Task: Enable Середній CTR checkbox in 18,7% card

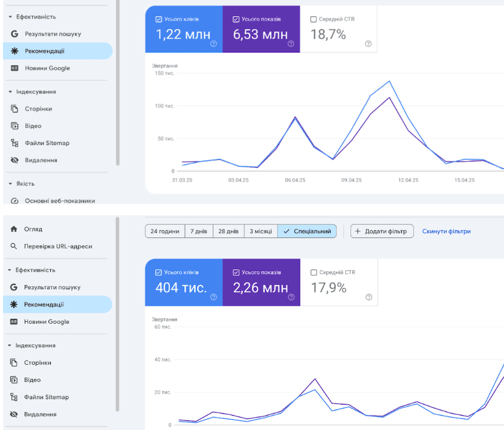Action: (313, 19)
